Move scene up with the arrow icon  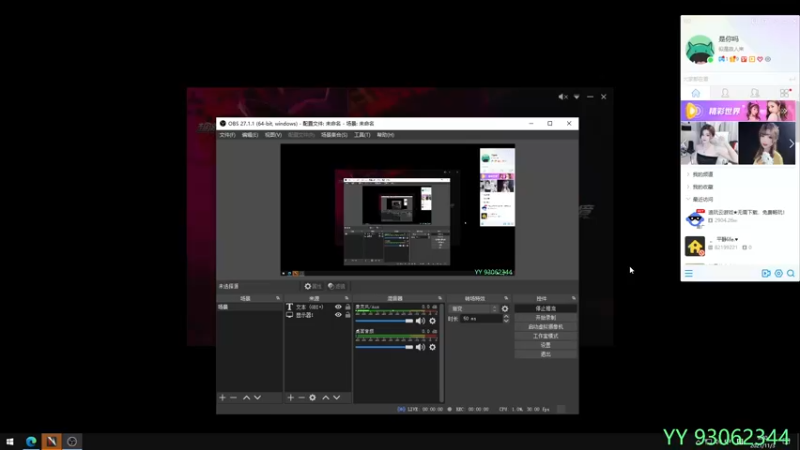pos(246,397)
